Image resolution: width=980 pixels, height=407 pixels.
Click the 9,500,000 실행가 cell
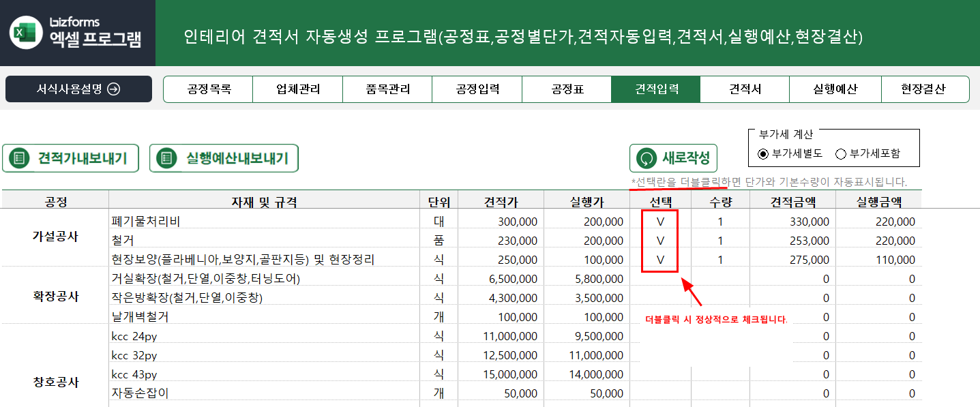pos(587,335)
